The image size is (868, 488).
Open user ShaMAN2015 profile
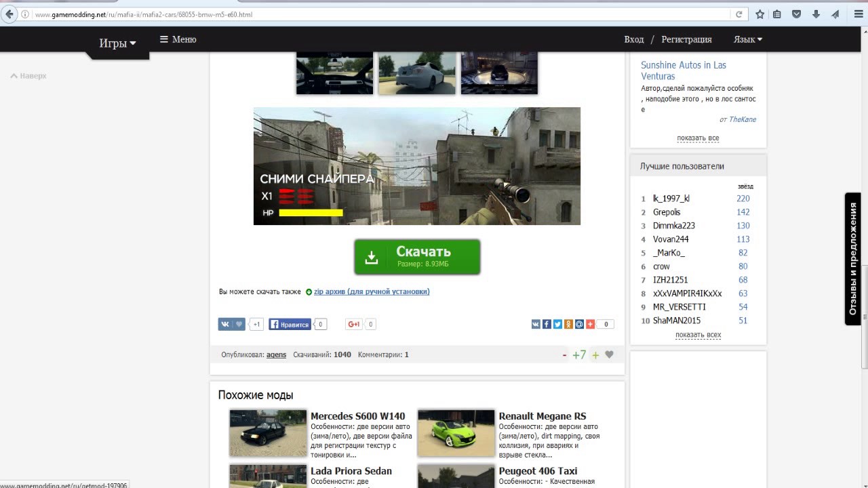point(676,321)
